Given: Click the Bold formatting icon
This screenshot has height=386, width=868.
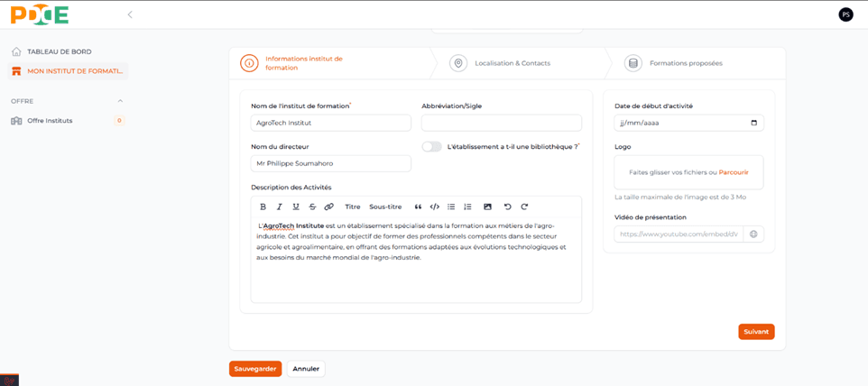Looking at the screenshot, I should tap(263, 207).
